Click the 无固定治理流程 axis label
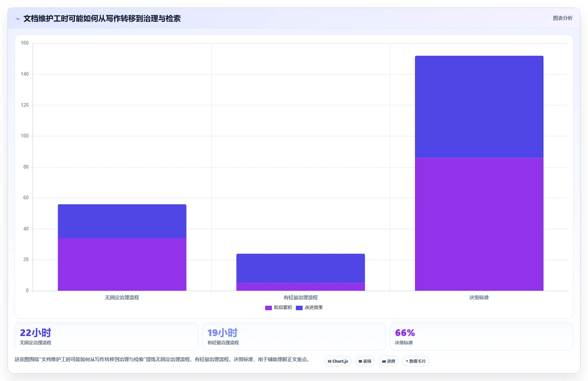Viewport: 588px width, 381px height. click(x=122, y=297)
